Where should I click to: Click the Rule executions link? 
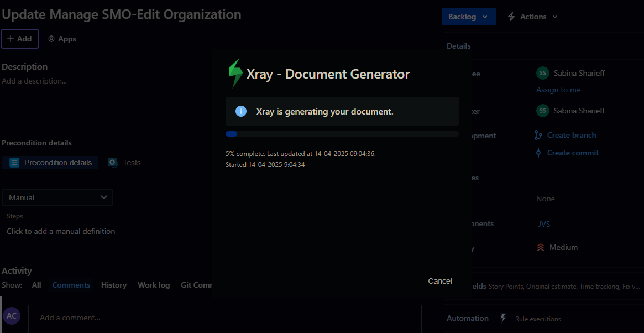[x=538, y=319]
